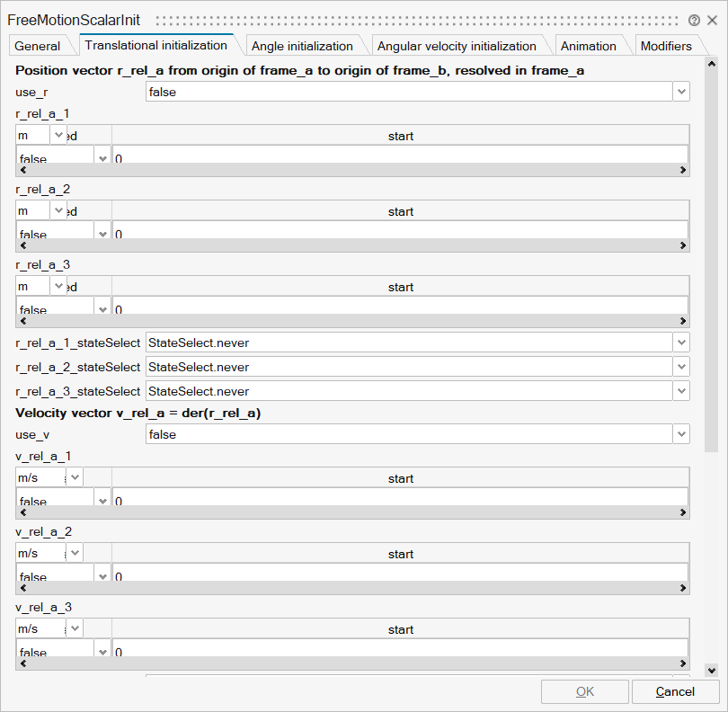
Task: Switch to the Angle initialization tab
Action: click(303, 44)
